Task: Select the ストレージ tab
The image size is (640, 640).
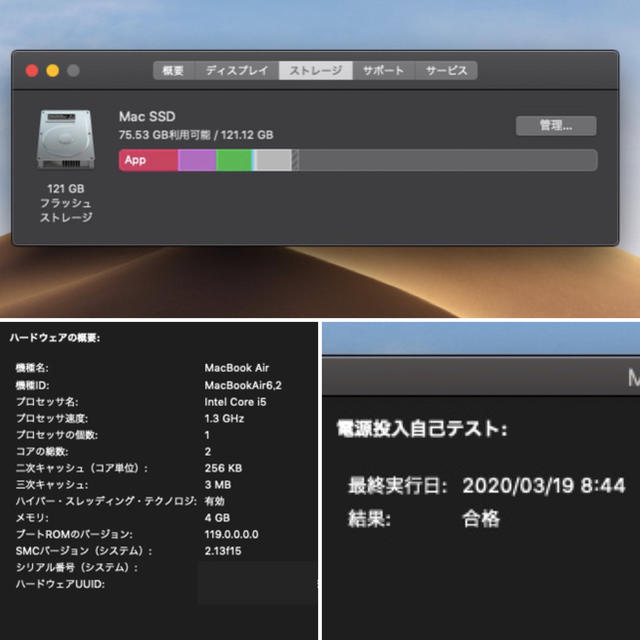Action: tap(316, 71)
